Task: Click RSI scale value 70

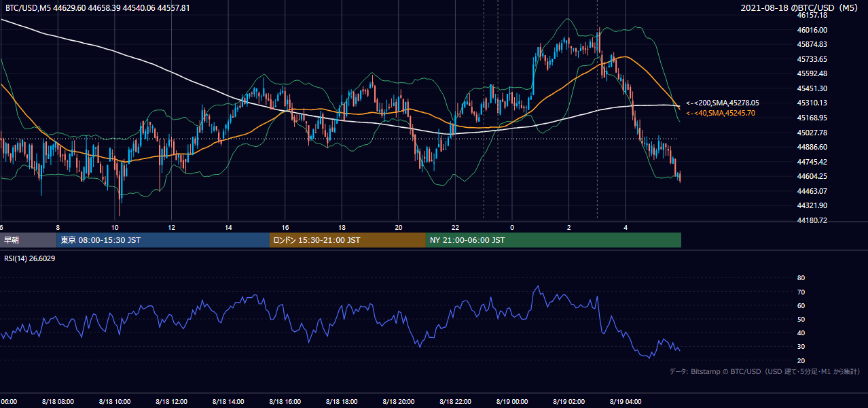Action: tap(801, 292)
